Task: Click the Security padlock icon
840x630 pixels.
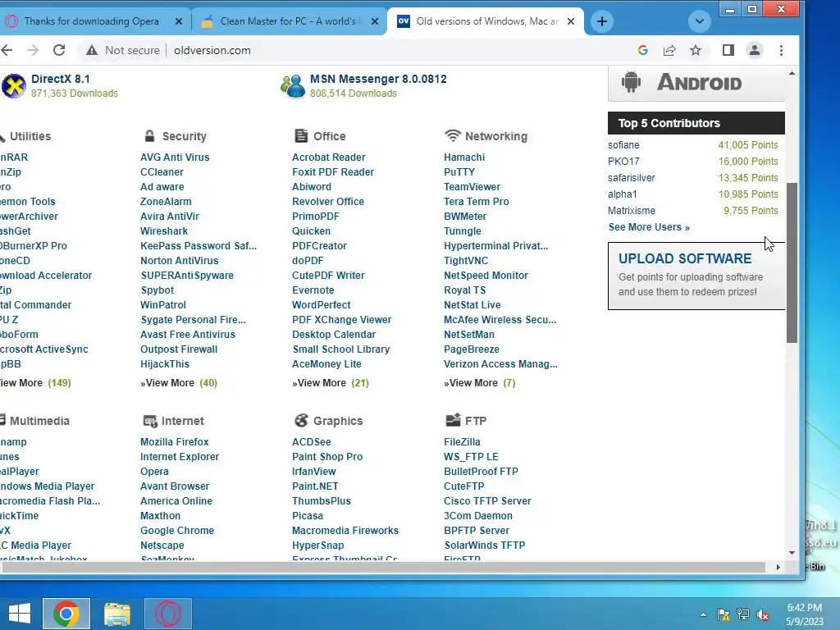Action: pos(149,135)
